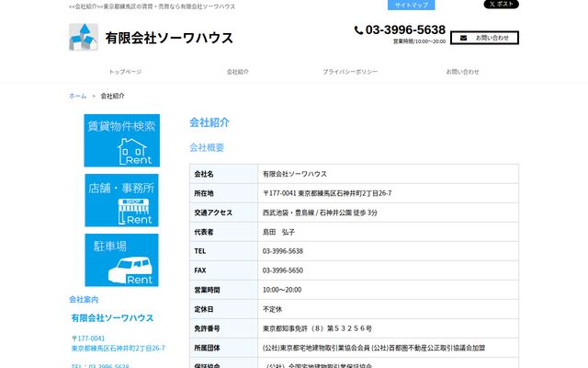Click the 営業時間 label cell
The width and height of the screenshot is (588, 368).
224,290
